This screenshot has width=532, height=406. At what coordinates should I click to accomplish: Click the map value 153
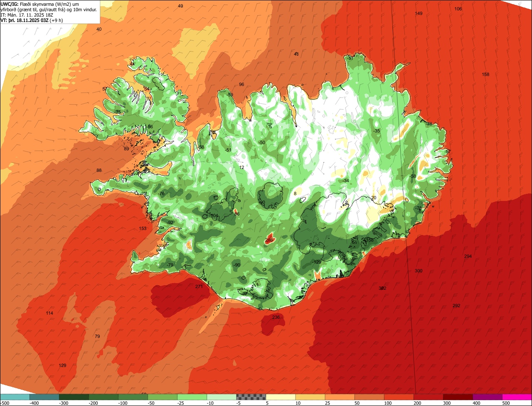pos(143,229)
